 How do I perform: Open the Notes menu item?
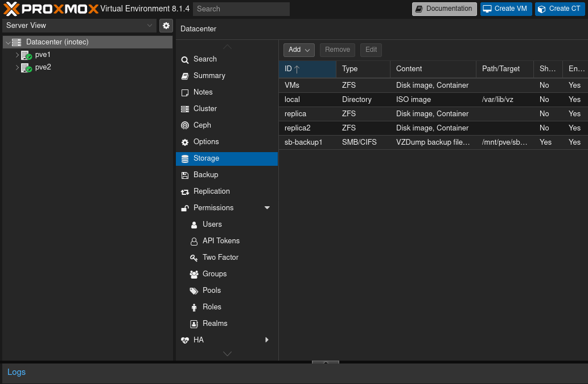tap(227, 92)
